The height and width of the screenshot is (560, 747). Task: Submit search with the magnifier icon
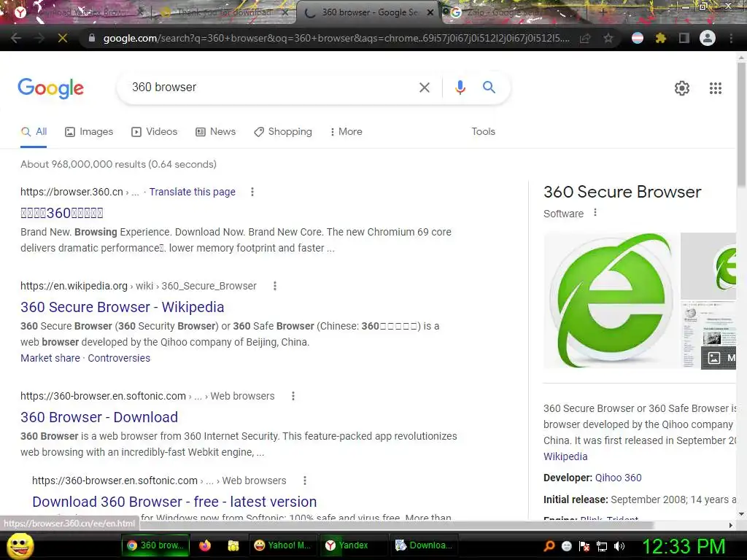coord(489,87)
